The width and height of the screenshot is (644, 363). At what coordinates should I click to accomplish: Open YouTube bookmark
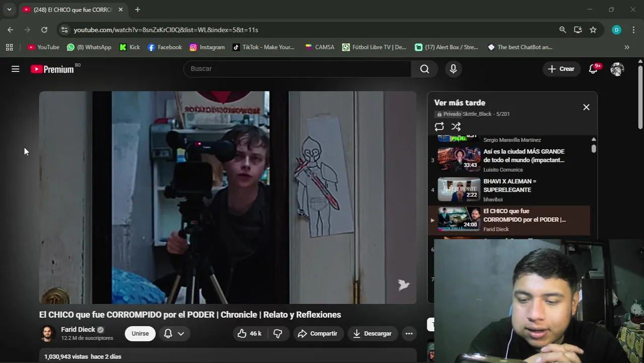[x=43, y=47]
